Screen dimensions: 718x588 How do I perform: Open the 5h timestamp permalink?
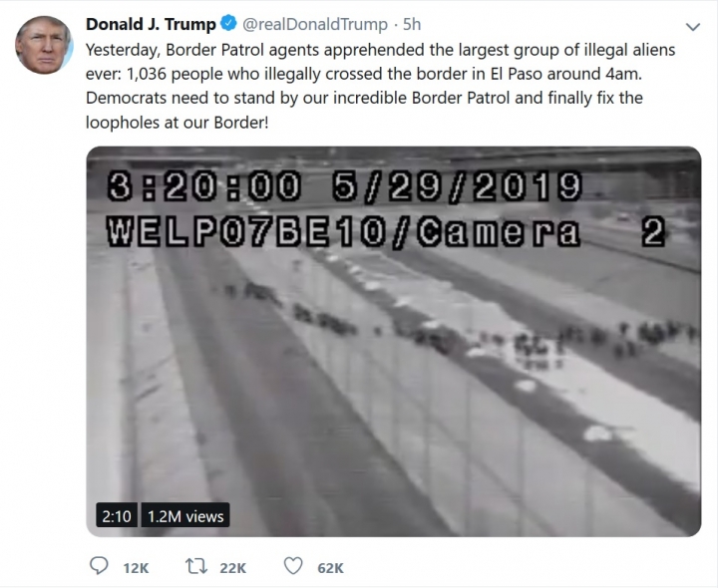coord(412,24)
